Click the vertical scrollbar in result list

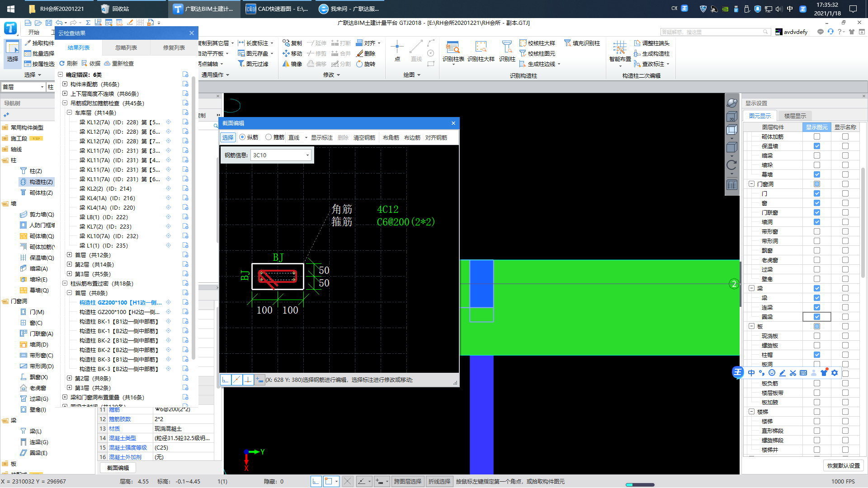click(193, 217)
